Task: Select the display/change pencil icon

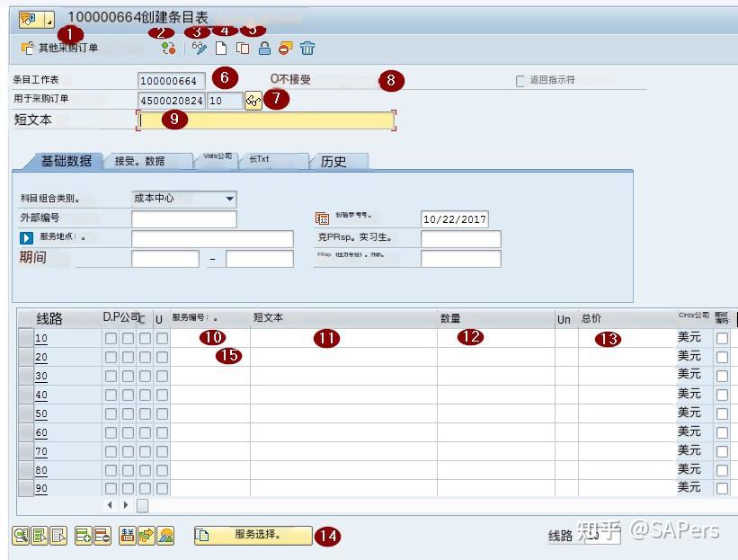Action: click(x=200, y=48)
